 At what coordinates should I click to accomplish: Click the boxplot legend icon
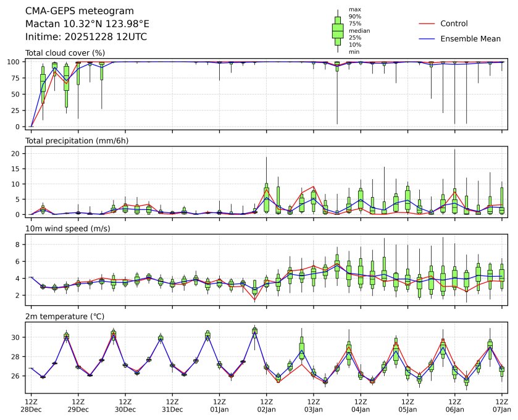tap(338, 30)
